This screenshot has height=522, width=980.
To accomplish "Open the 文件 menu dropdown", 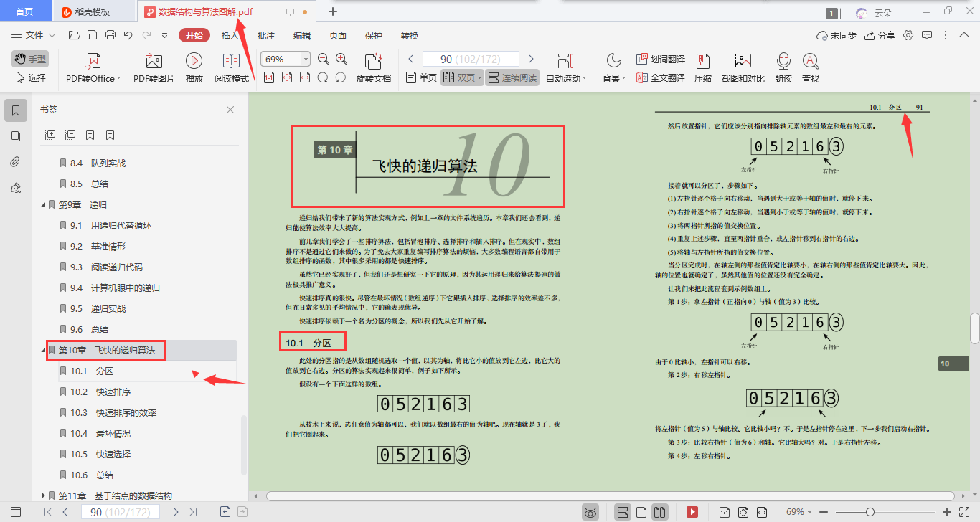I will pyautogui.click(x=34, y=35).
